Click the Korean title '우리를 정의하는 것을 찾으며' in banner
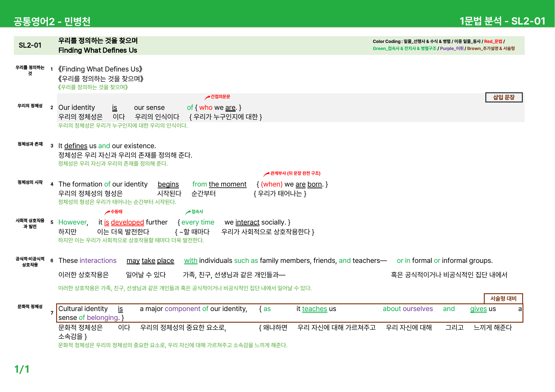Screen dimensions: 555x392 pyautogui.click(x=98, y=40)
